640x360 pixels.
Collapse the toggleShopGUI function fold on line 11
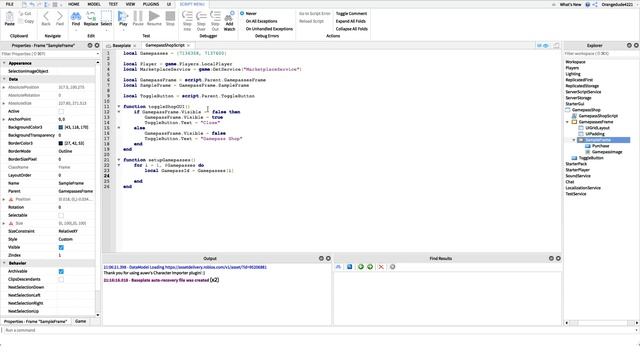[119, 107]
